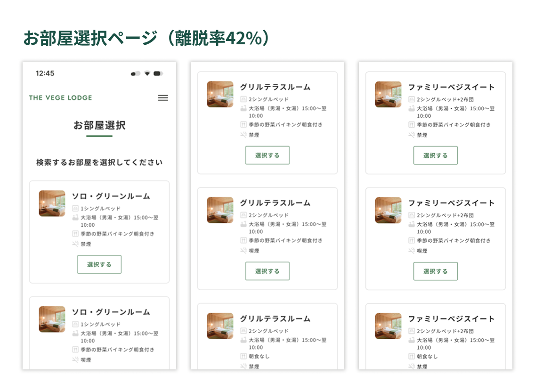Viewport: 535px width, 392px height.
Task: Click smoking icon in 喫煙 ソロ・グリーンルーム card
Action: (x=75, y=359)
